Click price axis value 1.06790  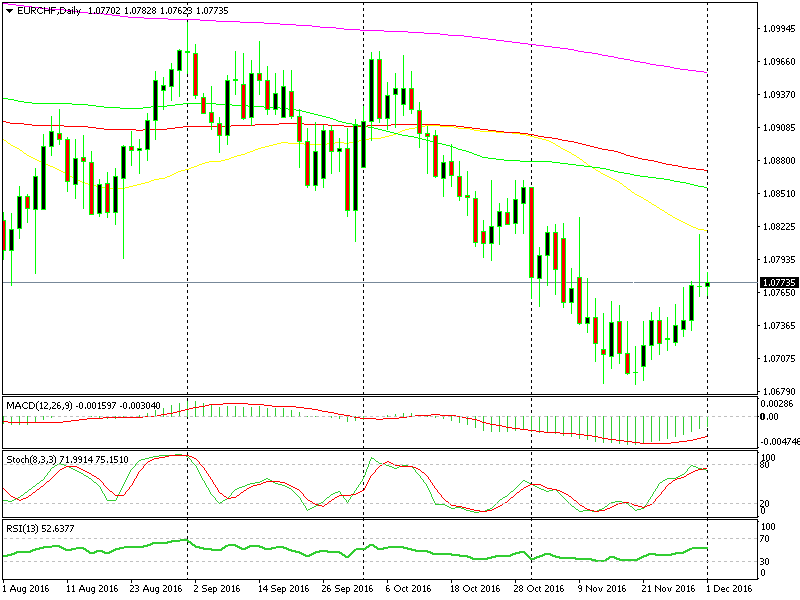[779, 392]
